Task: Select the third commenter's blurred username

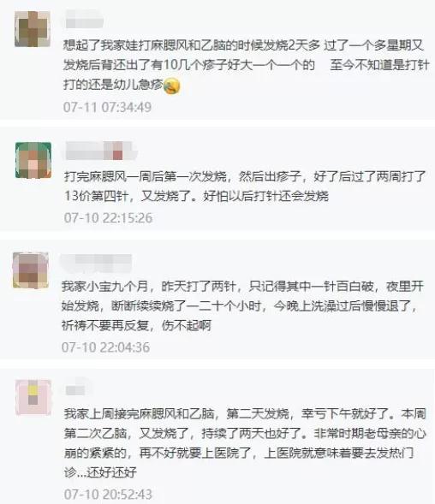Action: [x=97, y=264]
